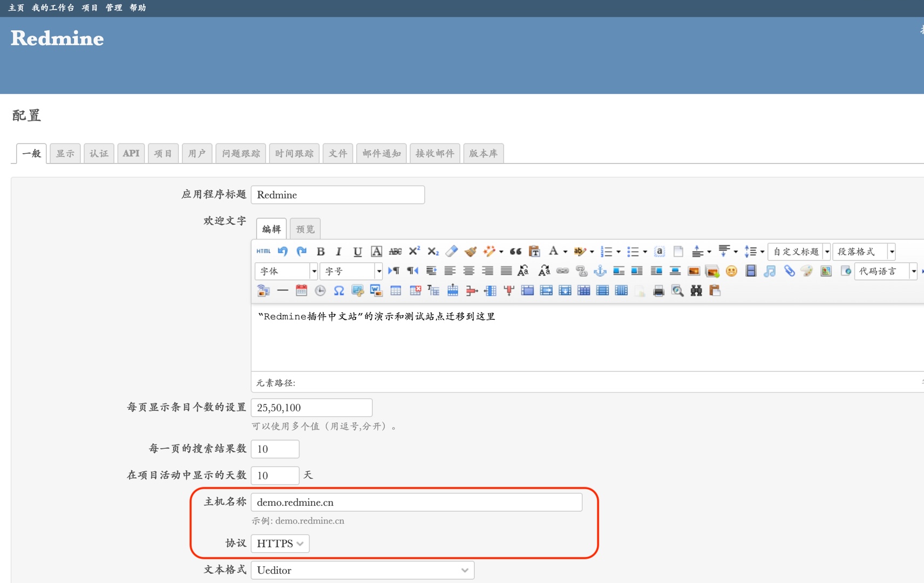This screenshot has height=583, width=924.
Task: Open the 接收邮件 settings tab
Action: 435,153
